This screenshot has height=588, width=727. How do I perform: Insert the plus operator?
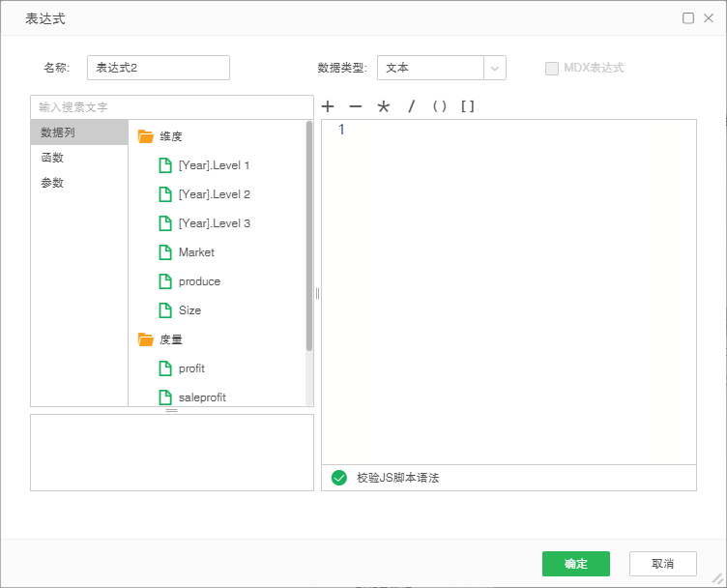[x=328, y=106]
